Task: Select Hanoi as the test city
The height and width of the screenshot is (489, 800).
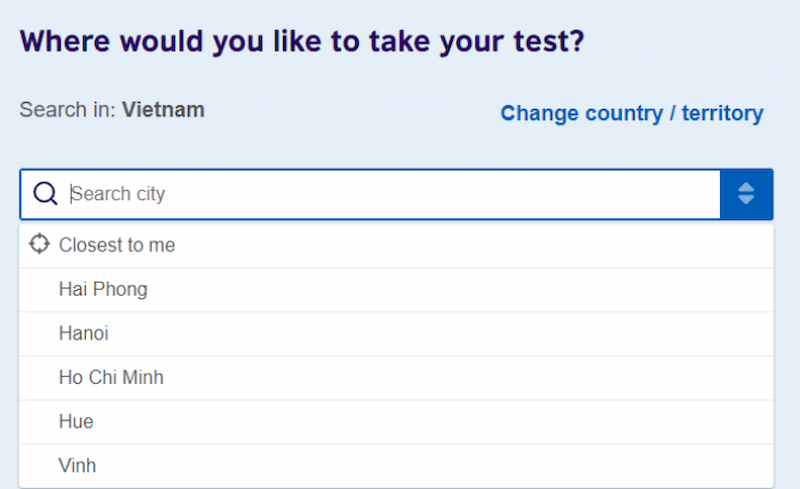Action: pos(396,334)
